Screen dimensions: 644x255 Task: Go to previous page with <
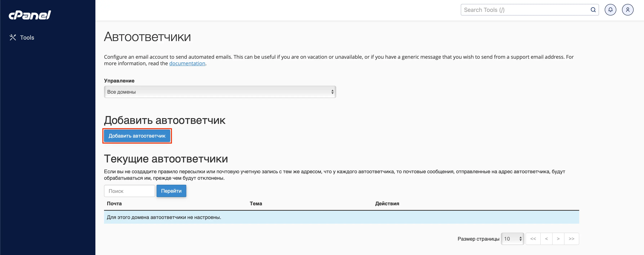tap(546, 239)
